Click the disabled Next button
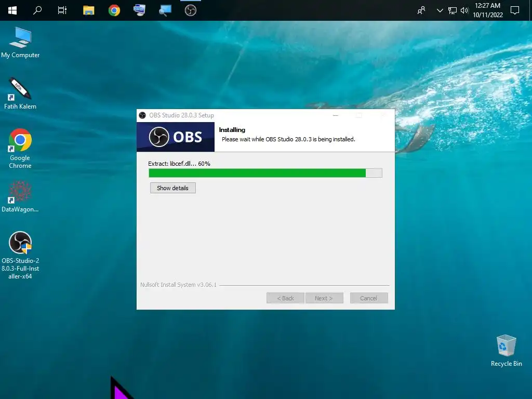 tap(324, 298)
